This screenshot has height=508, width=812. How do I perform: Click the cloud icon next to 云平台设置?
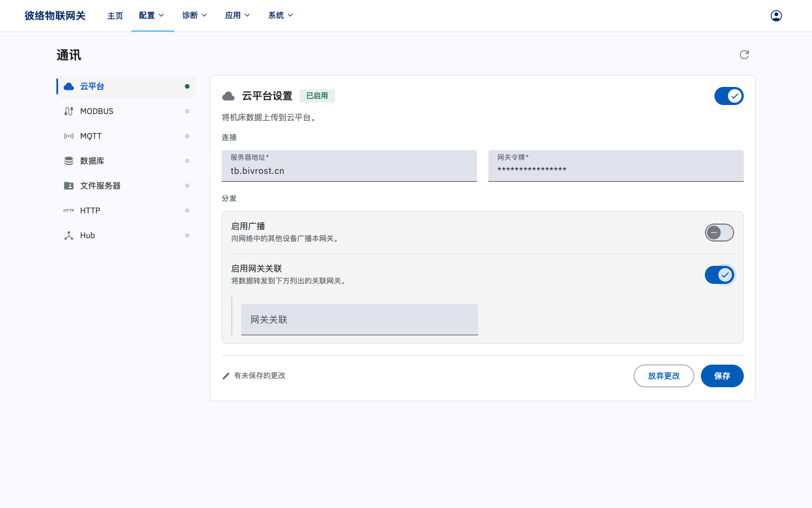(x=228, y=96)
